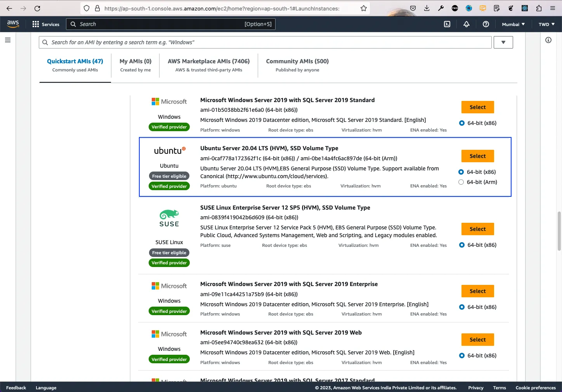Switch to Community AMIs tab

[x=297, y=65]
